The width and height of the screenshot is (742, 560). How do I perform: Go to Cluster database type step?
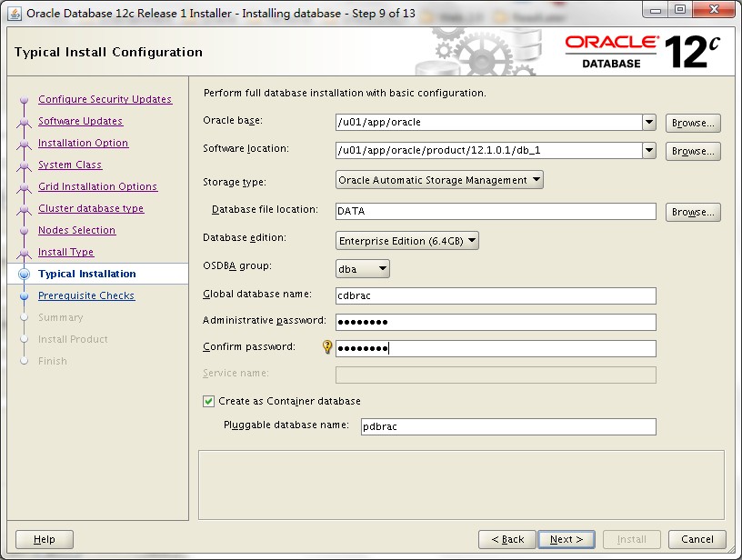91,208
